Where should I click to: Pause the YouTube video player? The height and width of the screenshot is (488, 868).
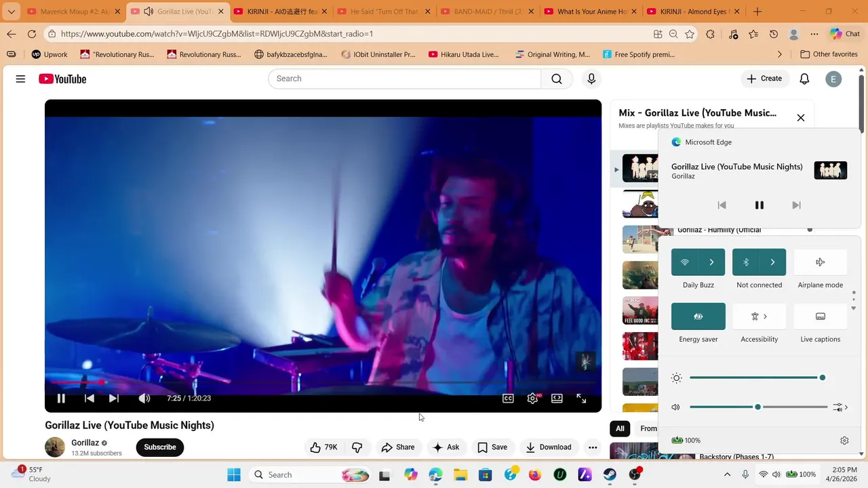[x=61, y=399]
